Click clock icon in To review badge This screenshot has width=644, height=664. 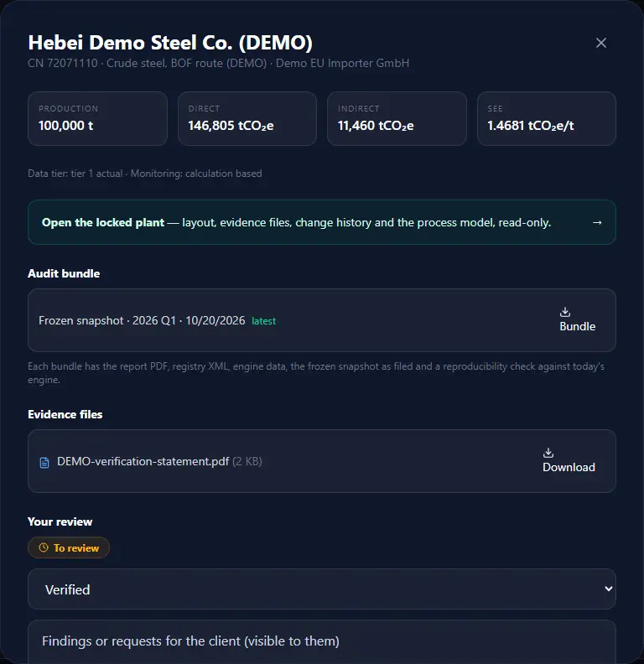click(44, 547)
